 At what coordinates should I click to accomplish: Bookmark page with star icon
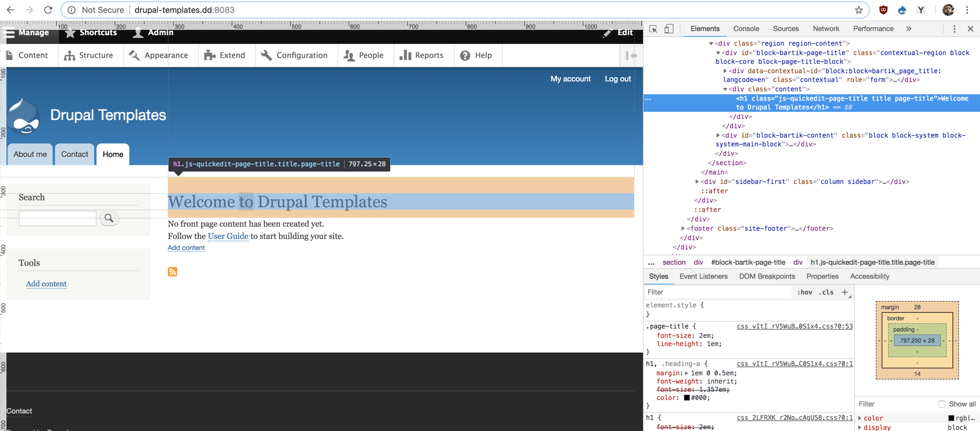pos(858,10)
